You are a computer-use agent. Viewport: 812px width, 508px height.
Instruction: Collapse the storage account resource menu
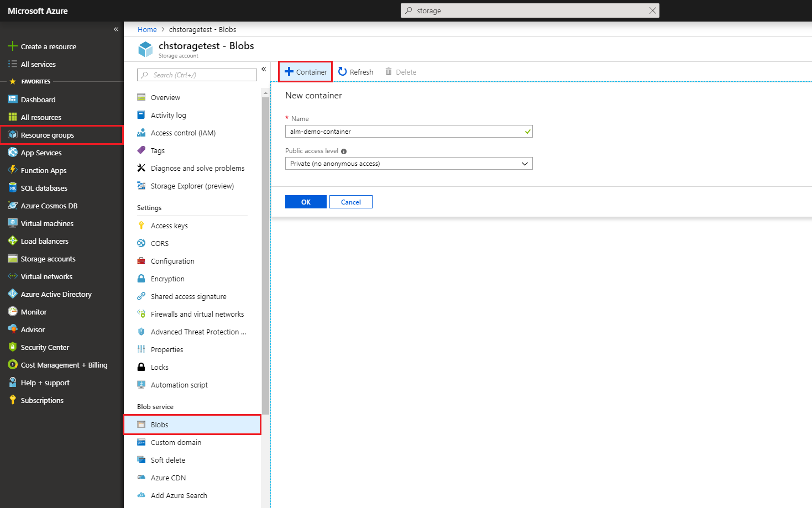(264, 69)
